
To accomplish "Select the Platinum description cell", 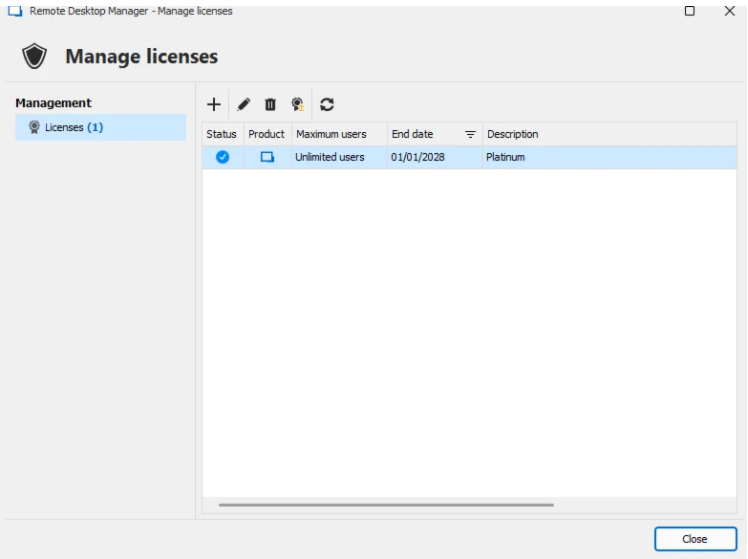I will pyautogui.click(x=505, y=157).
